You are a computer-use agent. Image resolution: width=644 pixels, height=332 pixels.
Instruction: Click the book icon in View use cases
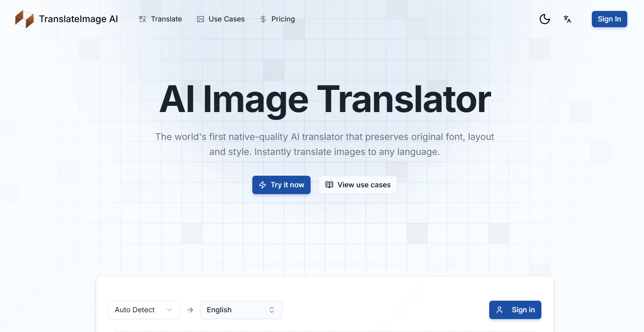(329, 185)
